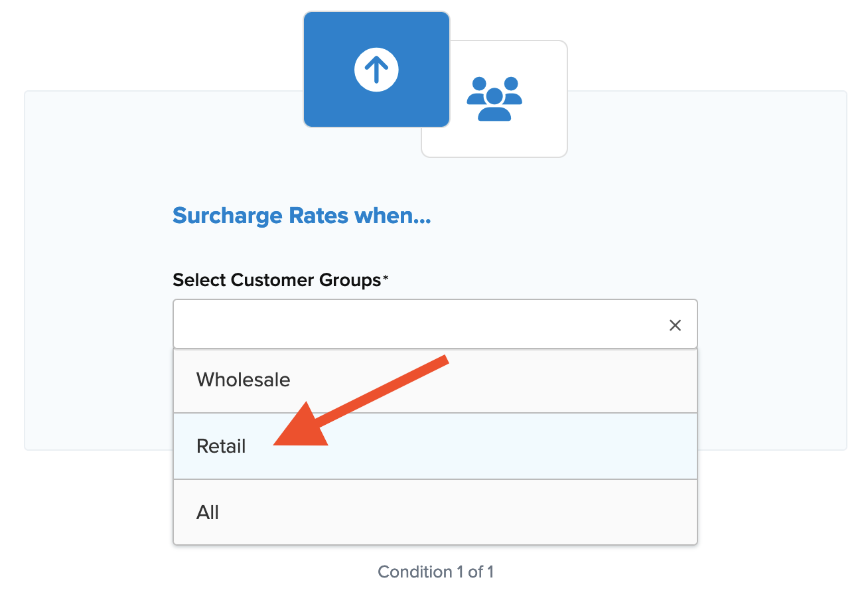Click the Select Customer Groups label

277,280
